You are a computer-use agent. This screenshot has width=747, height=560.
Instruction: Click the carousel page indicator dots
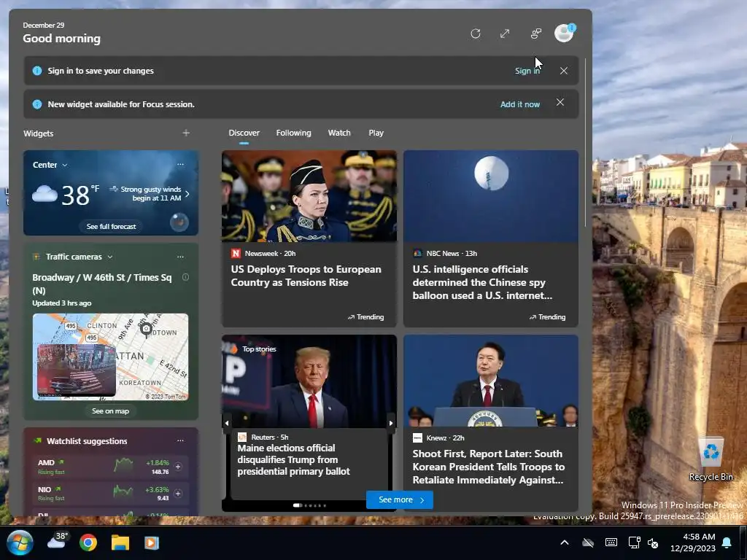pos(309,505)
